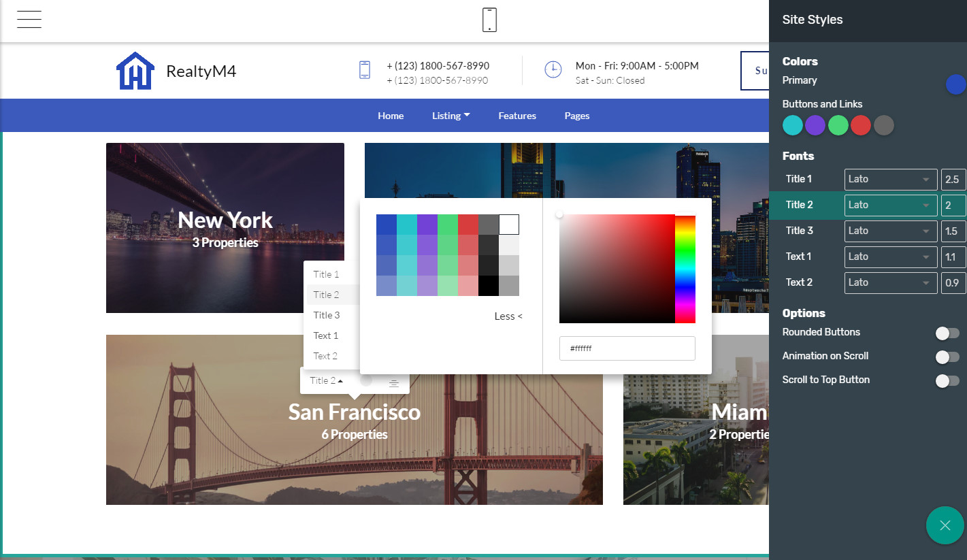Select the purple buttons color swatch
This screenshot has width=967, height=560.
[815, 125]
